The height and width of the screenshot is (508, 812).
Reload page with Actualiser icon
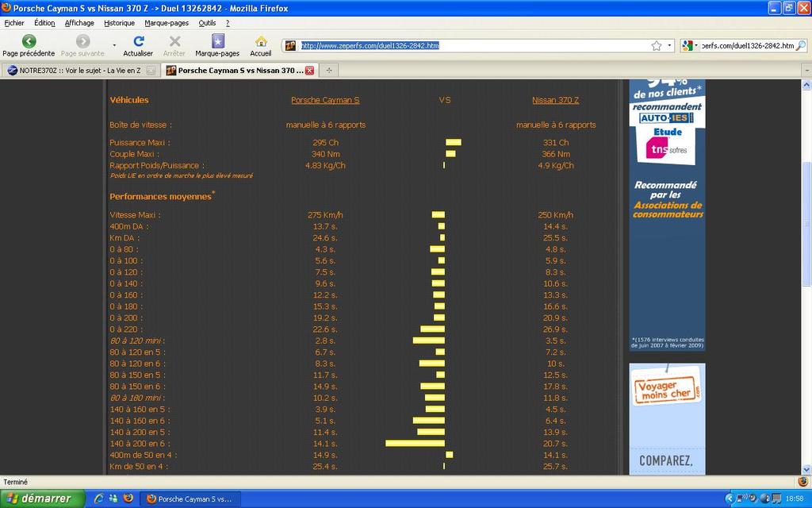[x=138, y=41]
